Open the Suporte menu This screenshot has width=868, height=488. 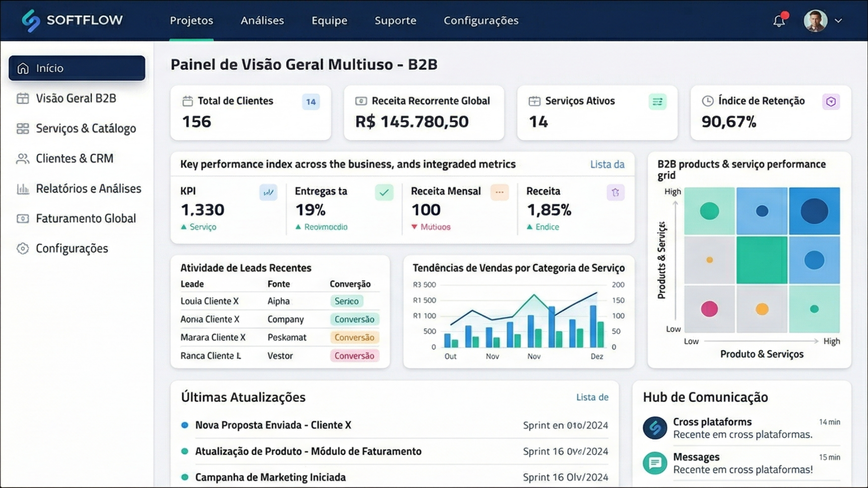point(395,20)
